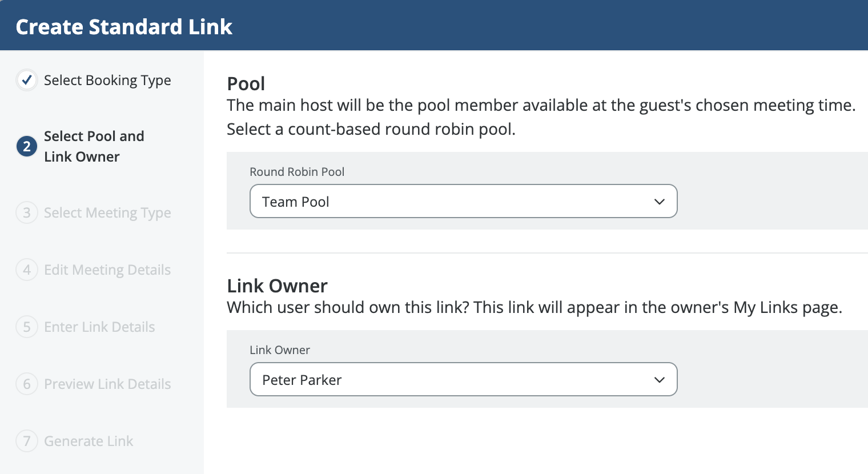Click the step 7 number circle
The image size is (868, 474).
(x=26, y=441)
